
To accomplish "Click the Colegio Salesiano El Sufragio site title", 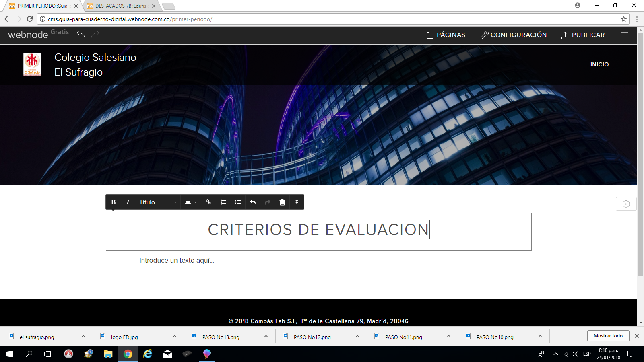I will [95, 65].
